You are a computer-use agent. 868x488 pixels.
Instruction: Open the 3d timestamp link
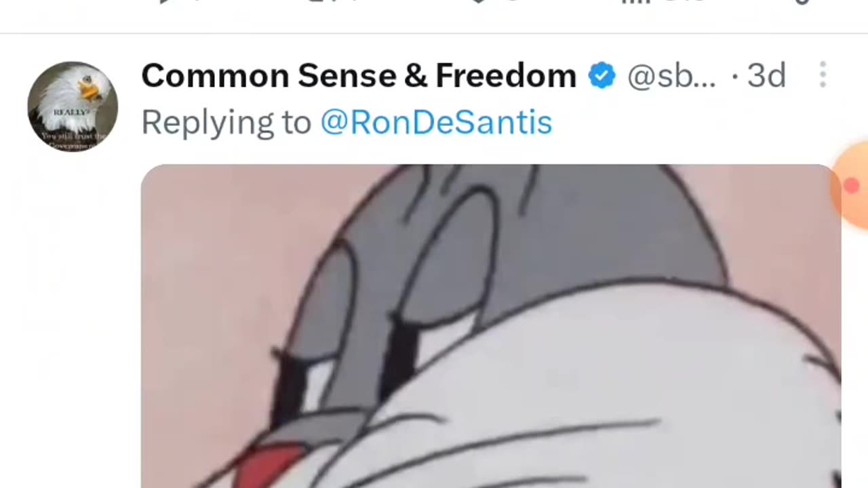[766, 76]
